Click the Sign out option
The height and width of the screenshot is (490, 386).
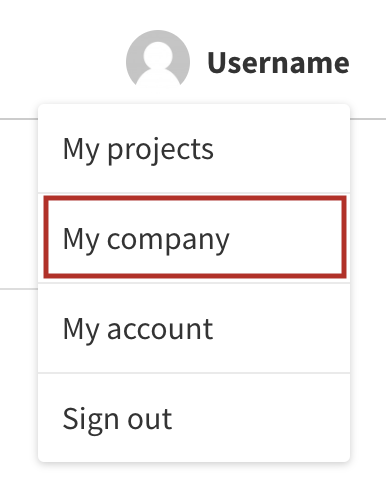click(x=194, y=418)
